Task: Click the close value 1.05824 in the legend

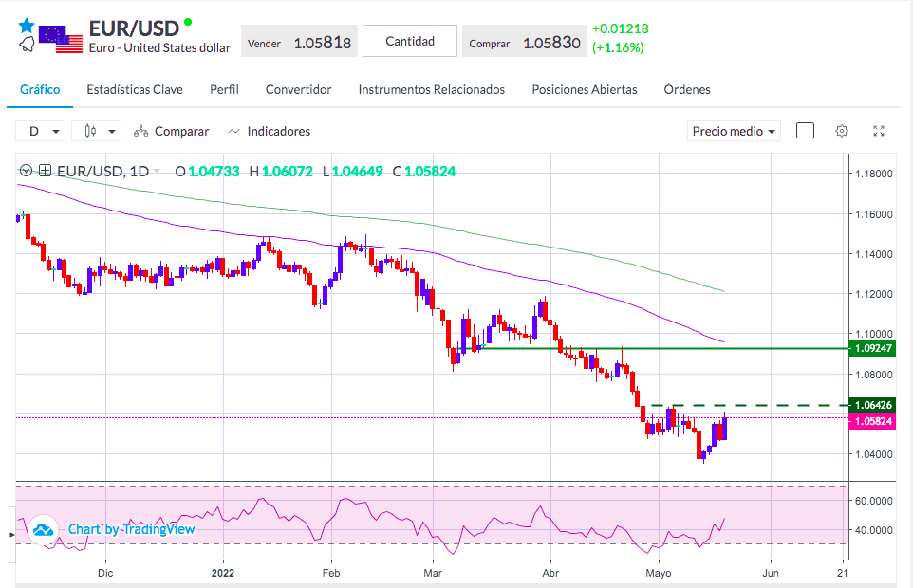Action: (430, 172)
